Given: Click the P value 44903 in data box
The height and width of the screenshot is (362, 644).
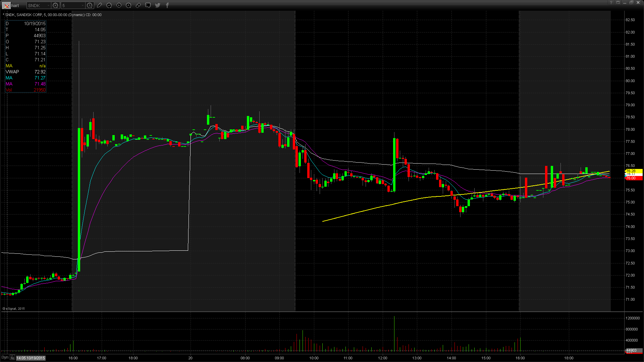Looking at the screenshot, I should 40,36.
